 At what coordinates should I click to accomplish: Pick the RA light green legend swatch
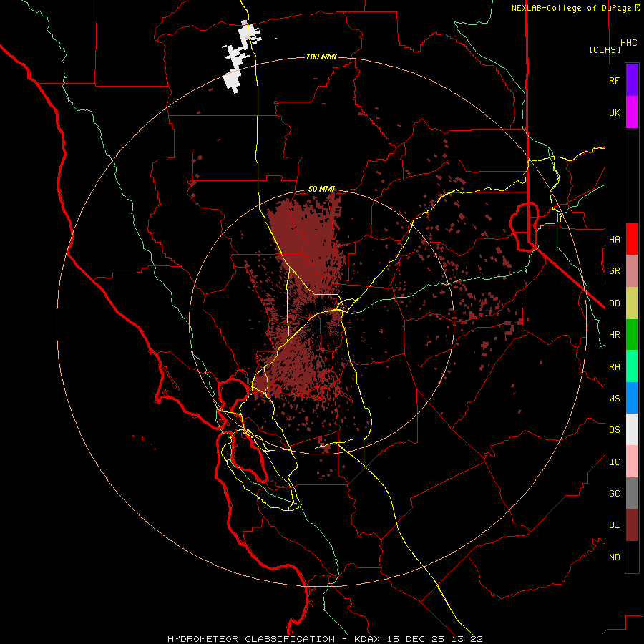point(632,366)
